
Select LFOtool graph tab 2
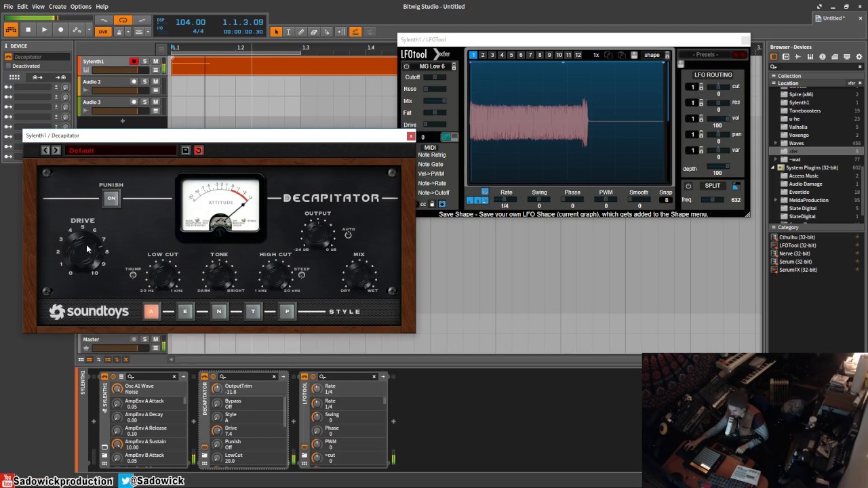[x=483, y=55]
